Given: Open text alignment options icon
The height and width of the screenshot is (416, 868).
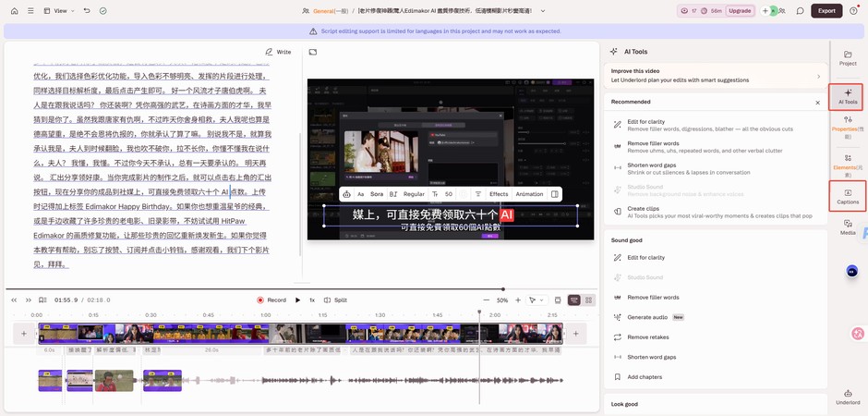Looking at the screenshot, I should tap(478, 194).
